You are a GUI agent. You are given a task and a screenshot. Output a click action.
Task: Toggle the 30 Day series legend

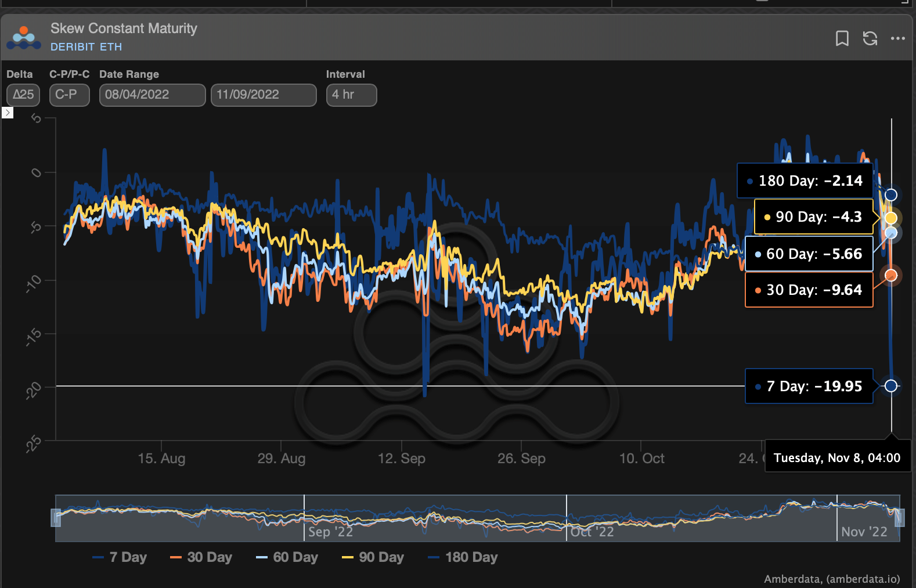201,557
